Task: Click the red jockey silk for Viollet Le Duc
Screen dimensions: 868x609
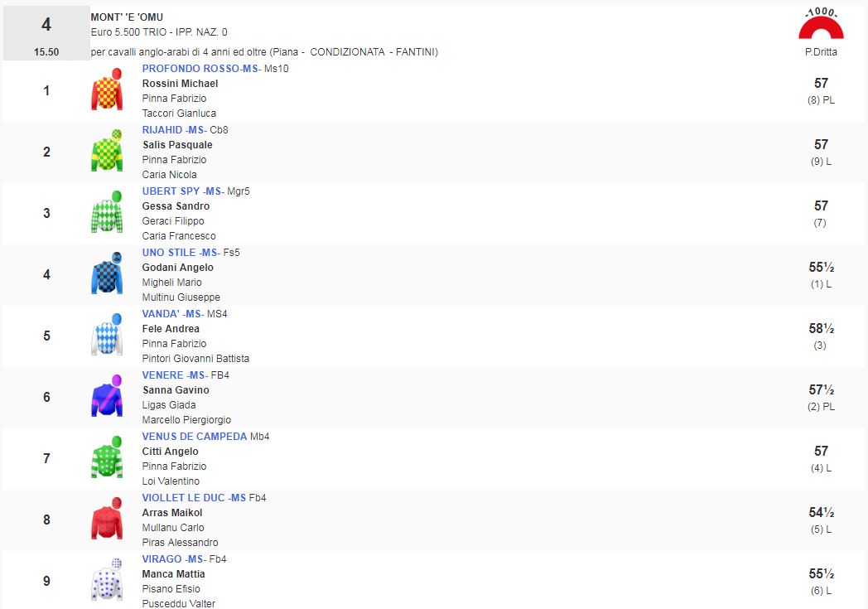Action: 107,520
